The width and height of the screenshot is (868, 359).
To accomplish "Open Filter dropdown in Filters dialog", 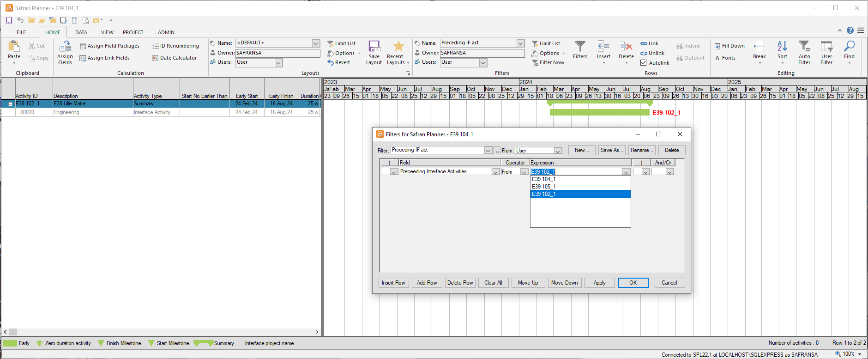I will 488,151.
